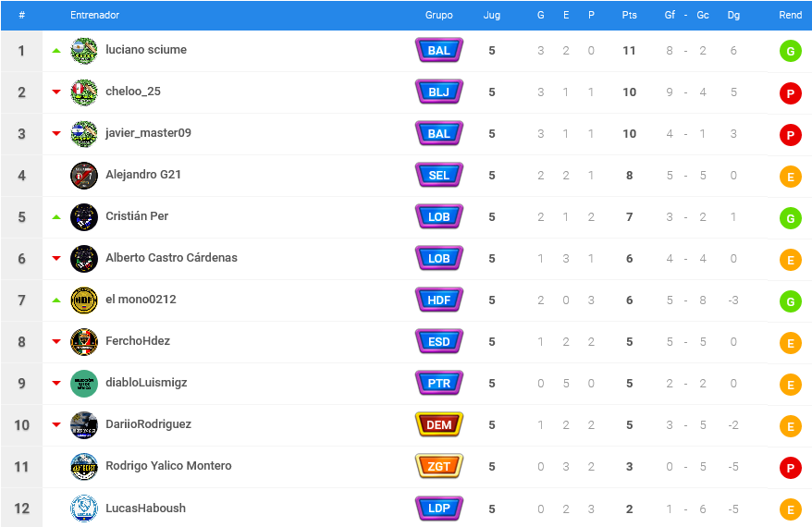Click luciano sciume's avatar icon

pos(84,51)
